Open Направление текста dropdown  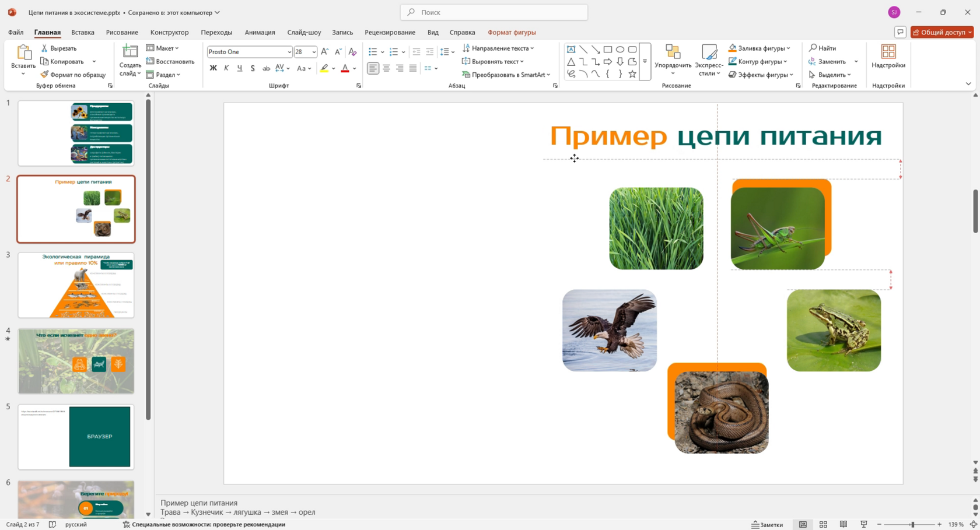point(498,48)
